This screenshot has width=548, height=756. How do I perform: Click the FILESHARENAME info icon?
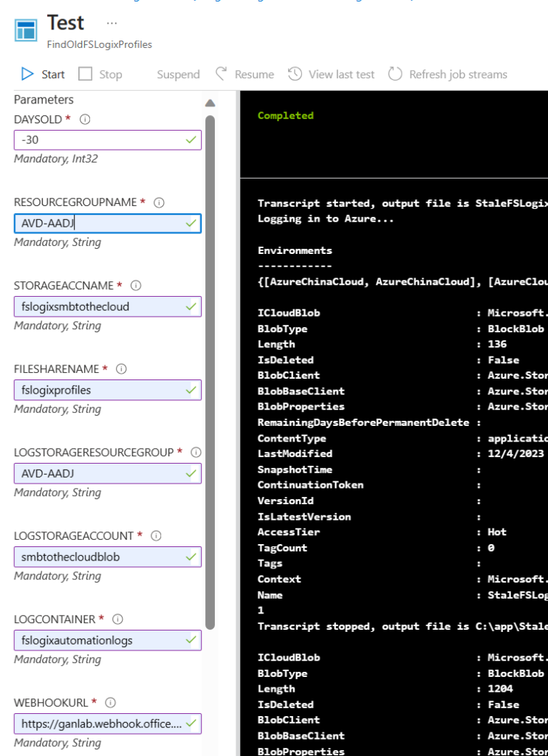[122, 368]
